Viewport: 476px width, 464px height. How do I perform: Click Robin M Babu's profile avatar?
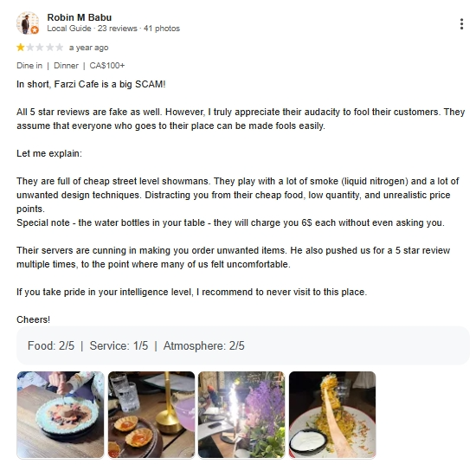(28, 23)
